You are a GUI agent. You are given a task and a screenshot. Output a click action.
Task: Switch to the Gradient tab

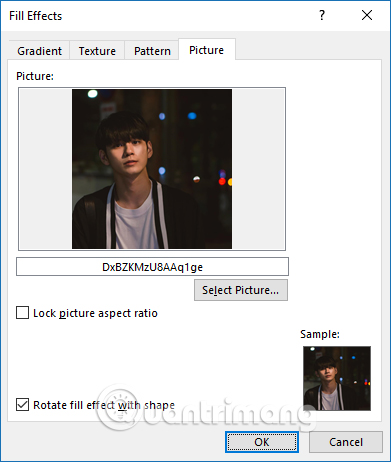[39, 51]
